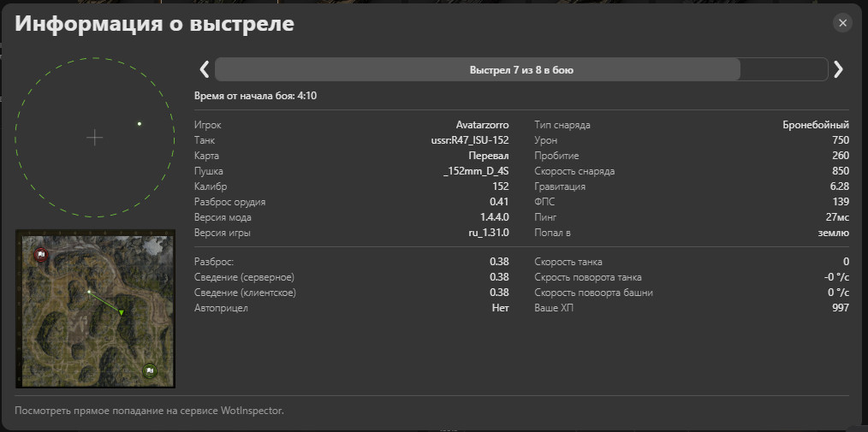Click the Информация о выстреле title
The width and height of the screenshot is (868, 432).
154,24
